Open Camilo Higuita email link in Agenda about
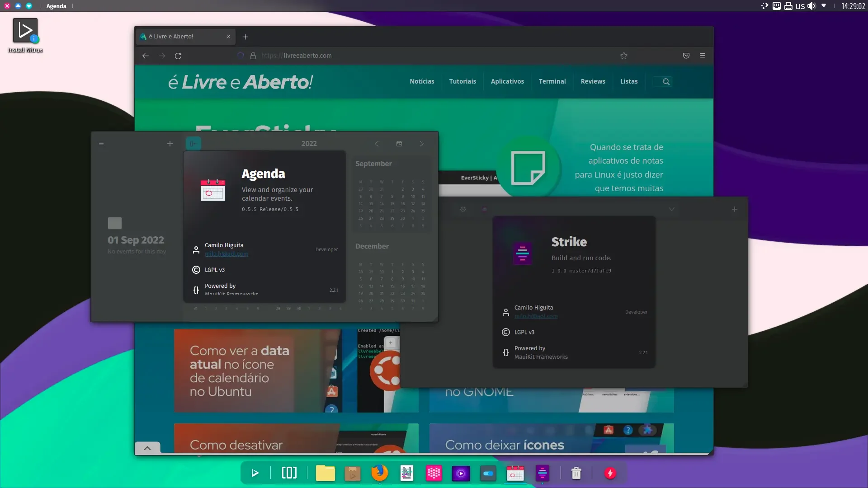Screen dimensions: 868x488 coord(226,254)
